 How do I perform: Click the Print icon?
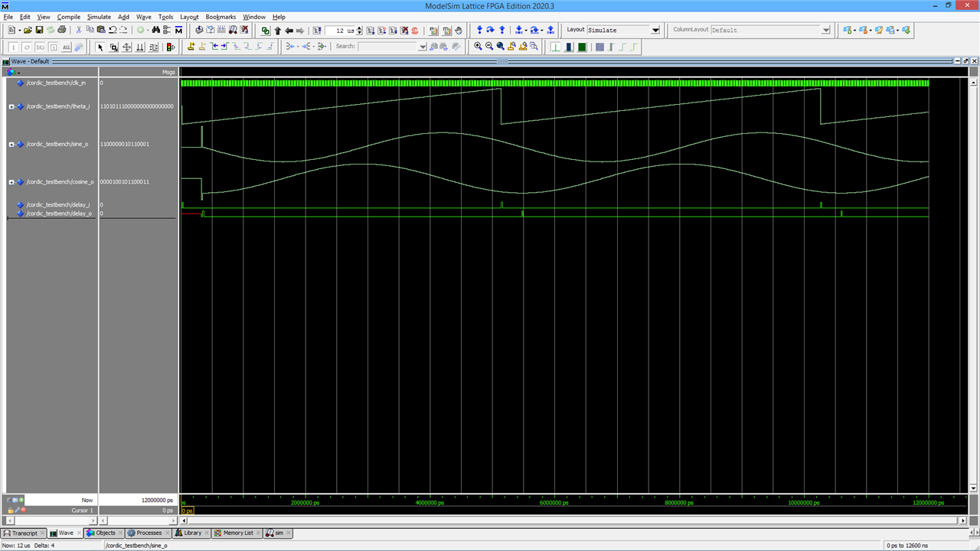(x=61, y=30)
